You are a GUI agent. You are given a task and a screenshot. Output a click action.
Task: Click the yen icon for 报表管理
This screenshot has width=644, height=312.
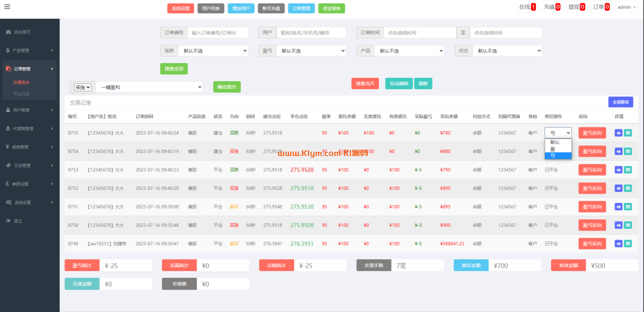[x=8, y=147]
